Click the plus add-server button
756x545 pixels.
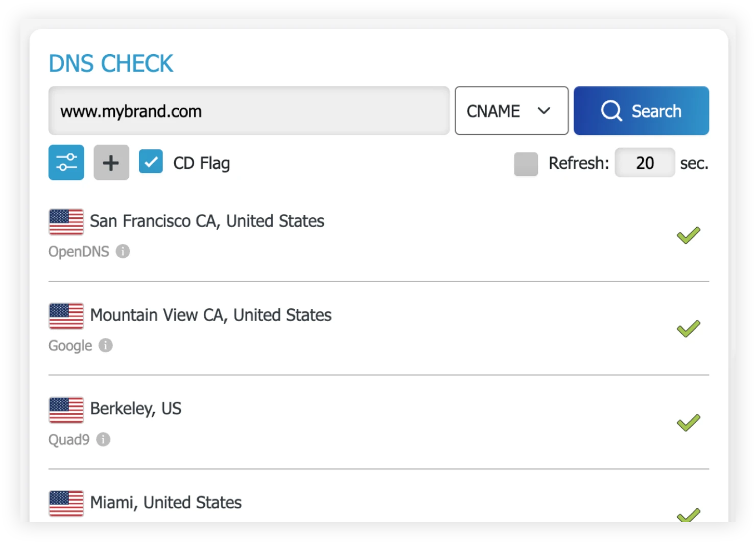coord(111,163)
